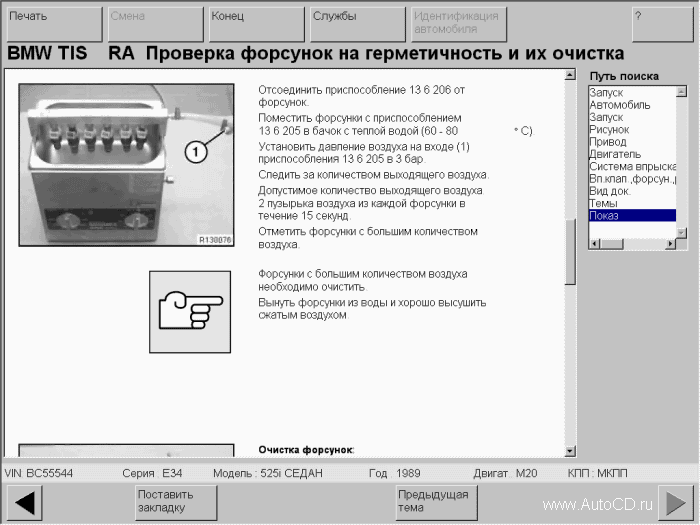The height and width of the screenshot is (525, 700).
Task: Select Рисунок in search path list
Action: click(609, 129)
